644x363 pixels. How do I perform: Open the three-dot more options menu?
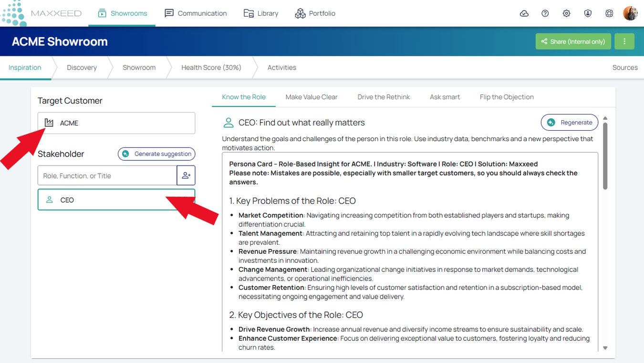tap(624, 41)
